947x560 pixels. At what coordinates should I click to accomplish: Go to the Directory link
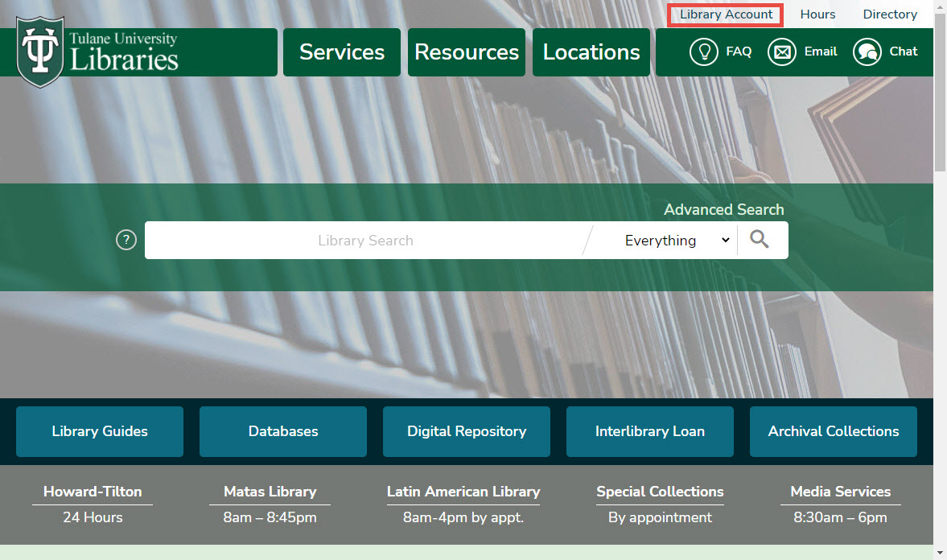coord(890,14)
